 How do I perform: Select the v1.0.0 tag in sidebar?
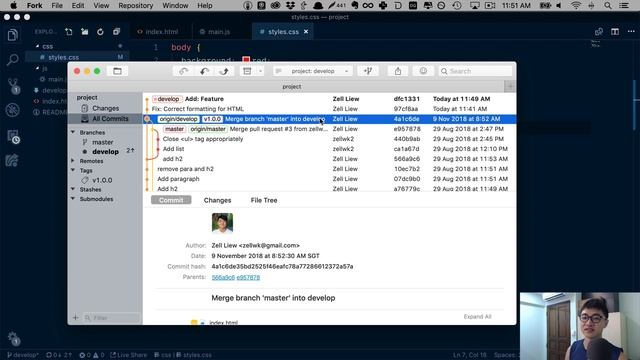(x=102, y=180)
